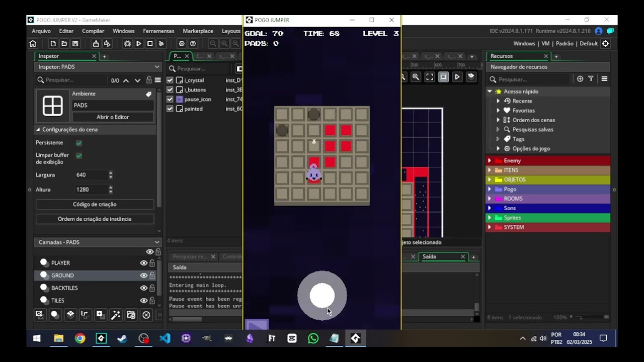This screenshot has width=644, height=362.
Task: Open the user account avatar
Action: coord(599,31)
